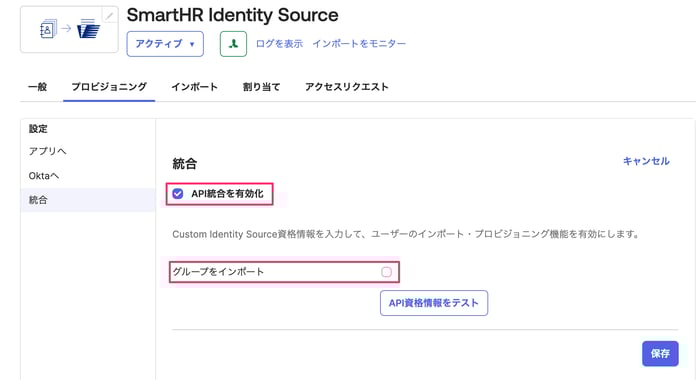700x380 pixels.
Task: Click the Custom Identity Source description text
Action: [x=406, y=234]
